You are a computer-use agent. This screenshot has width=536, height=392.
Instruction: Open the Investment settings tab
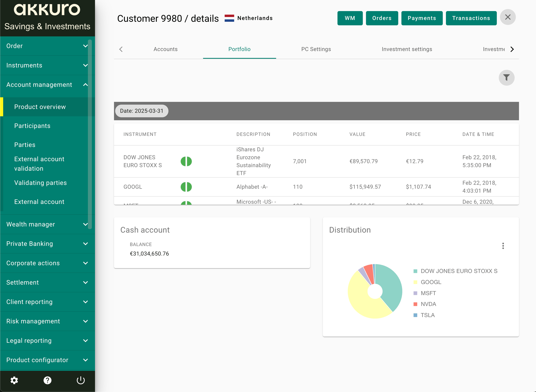click(407, 49)
